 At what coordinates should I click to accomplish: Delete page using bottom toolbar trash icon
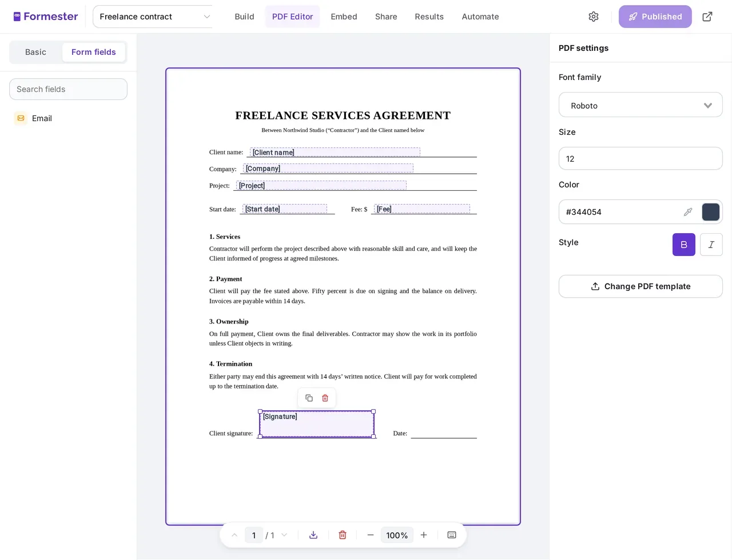coord(343,535)
